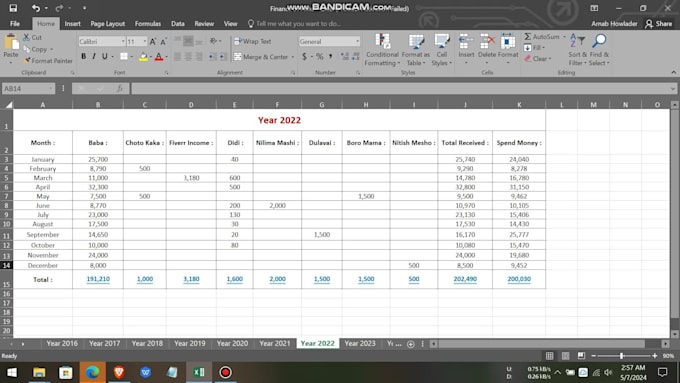Viewport: 680px width, 383px height.
Task: Click the Tell me what you want search box
Action: tap(294, 23)
